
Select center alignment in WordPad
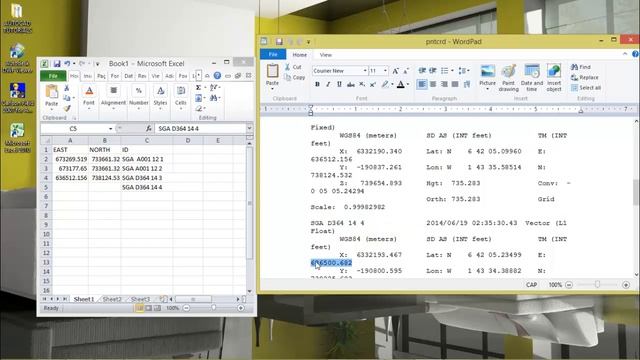[x=433, y=84]
